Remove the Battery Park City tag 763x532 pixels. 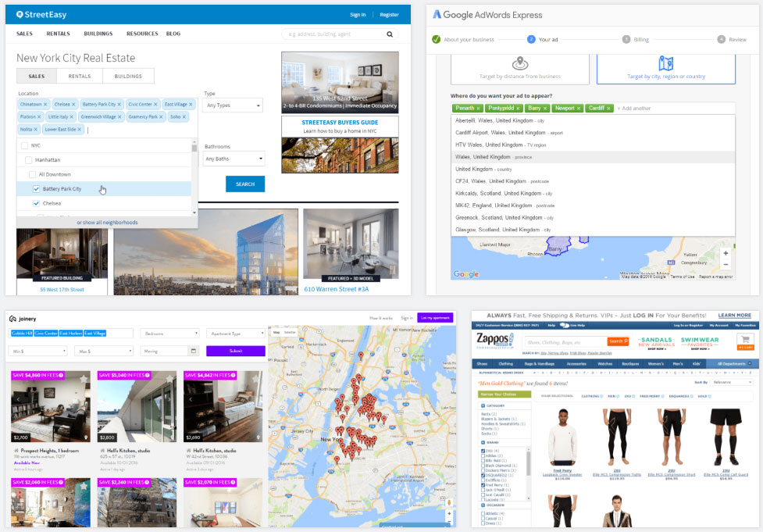119,104
